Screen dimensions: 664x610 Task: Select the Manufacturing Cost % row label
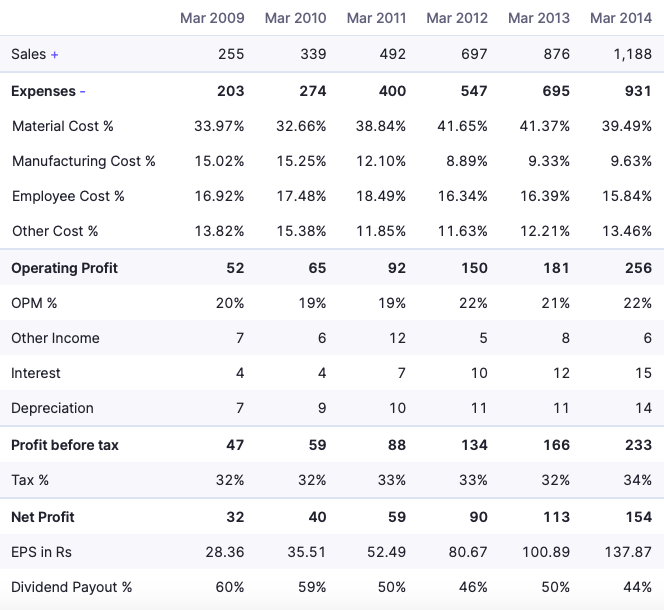click(83, 161)
